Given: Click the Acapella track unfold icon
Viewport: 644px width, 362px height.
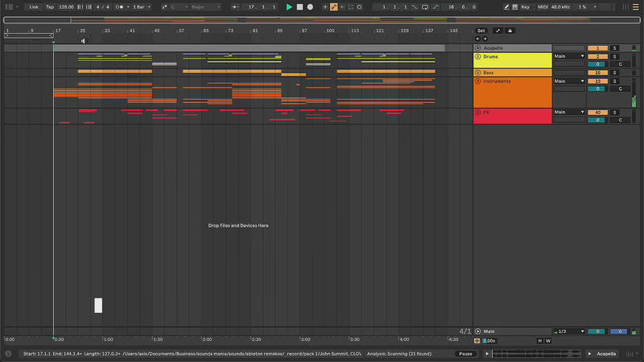Looking at the screenshot, I should click(477, 48).
